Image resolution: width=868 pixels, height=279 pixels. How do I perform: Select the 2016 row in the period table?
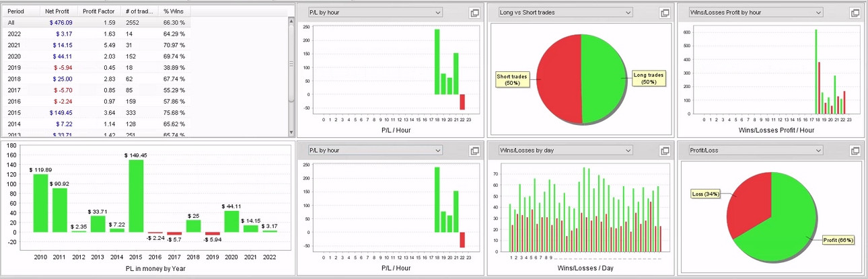point(97,102)
